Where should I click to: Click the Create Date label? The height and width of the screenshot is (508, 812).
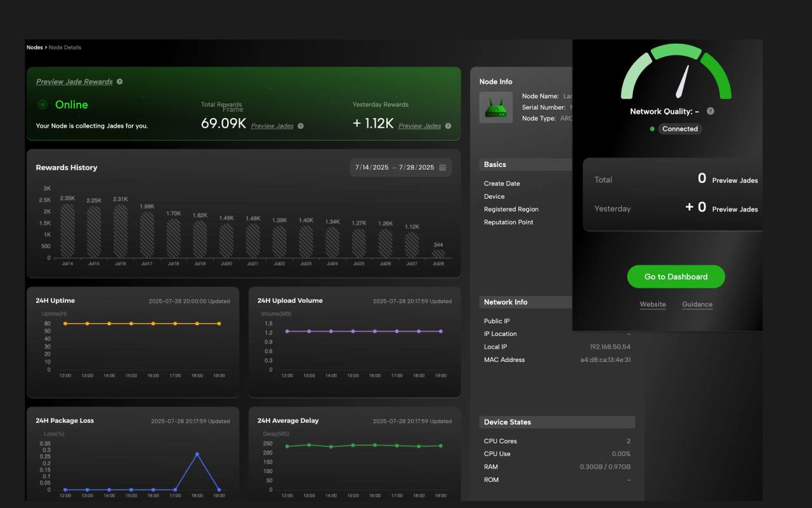coord(502,184)
